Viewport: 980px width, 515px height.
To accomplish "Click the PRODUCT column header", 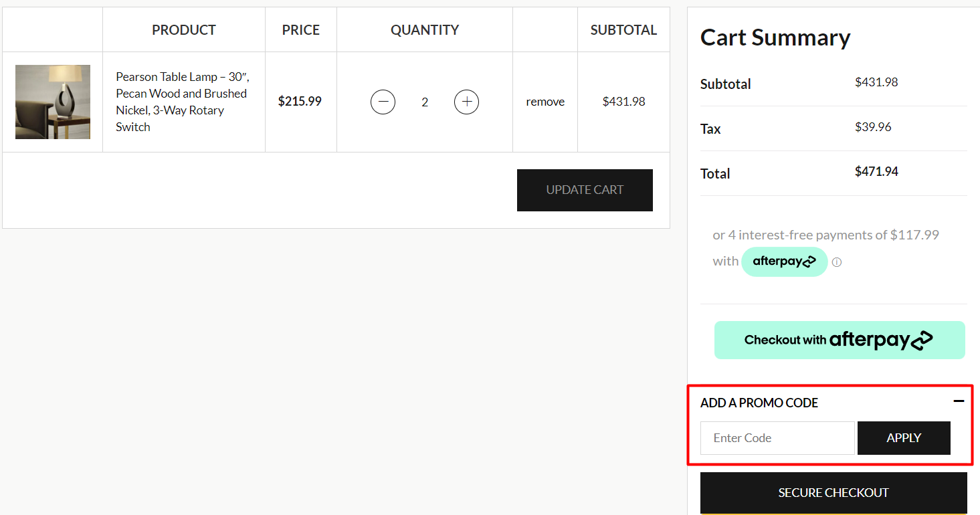I will (x=184, y=30).
